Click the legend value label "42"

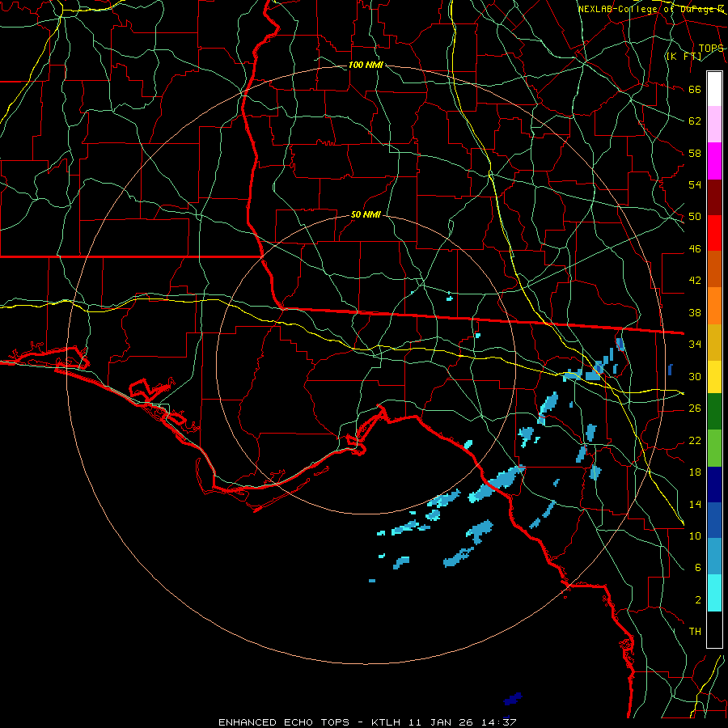(695, 281)
